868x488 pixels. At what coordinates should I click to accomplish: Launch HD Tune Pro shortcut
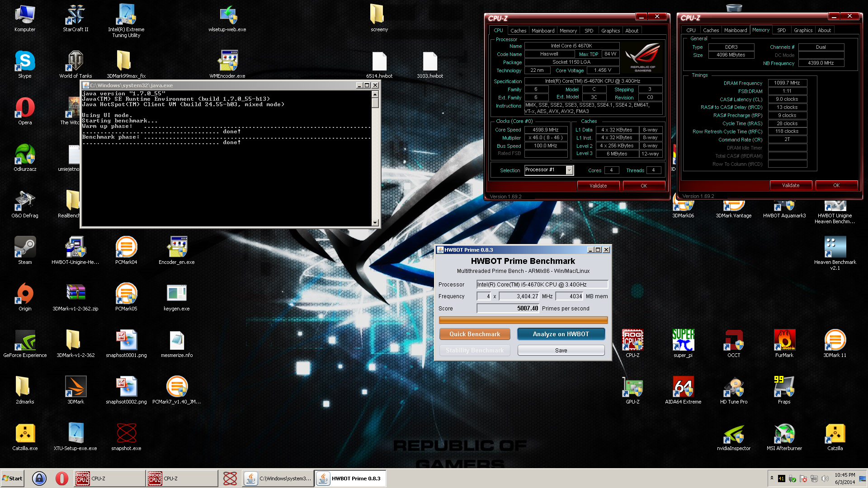734,390
